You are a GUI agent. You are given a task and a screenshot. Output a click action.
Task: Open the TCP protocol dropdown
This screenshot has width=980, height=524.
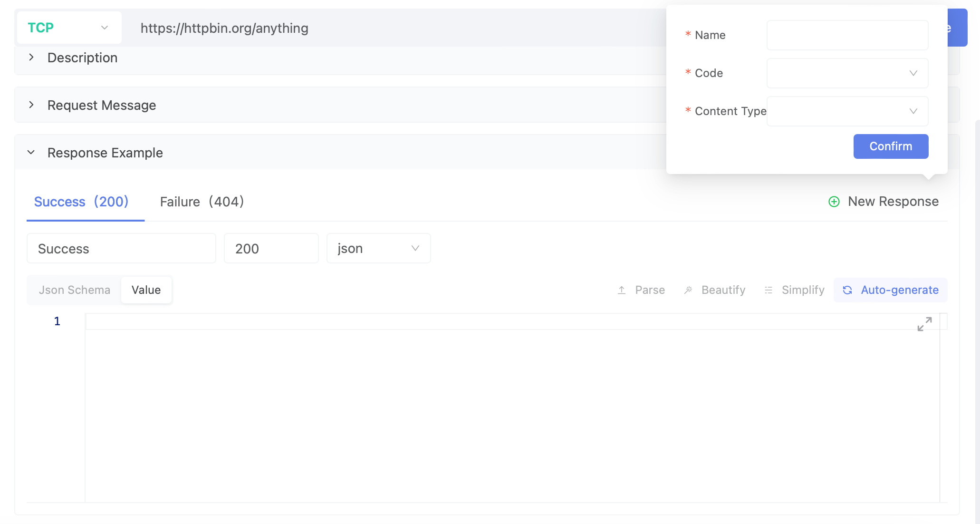[x=69, y=28]
